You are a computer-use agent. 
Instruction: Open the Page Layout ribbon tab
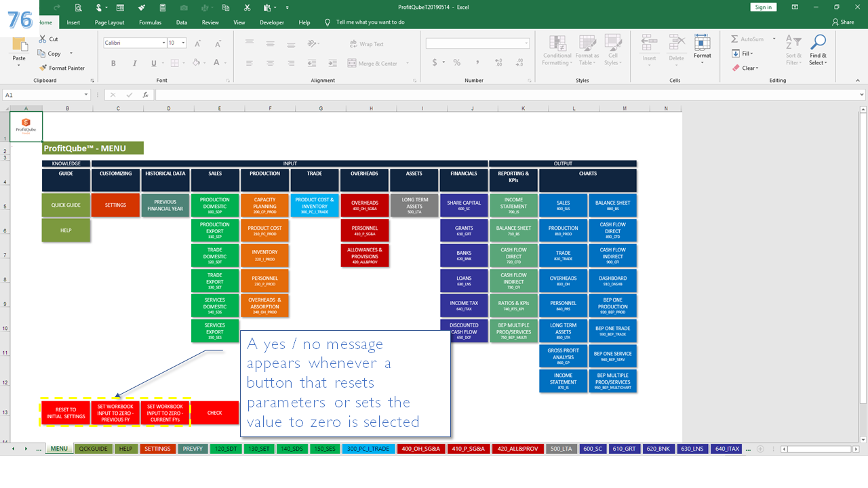coord(109,22)
